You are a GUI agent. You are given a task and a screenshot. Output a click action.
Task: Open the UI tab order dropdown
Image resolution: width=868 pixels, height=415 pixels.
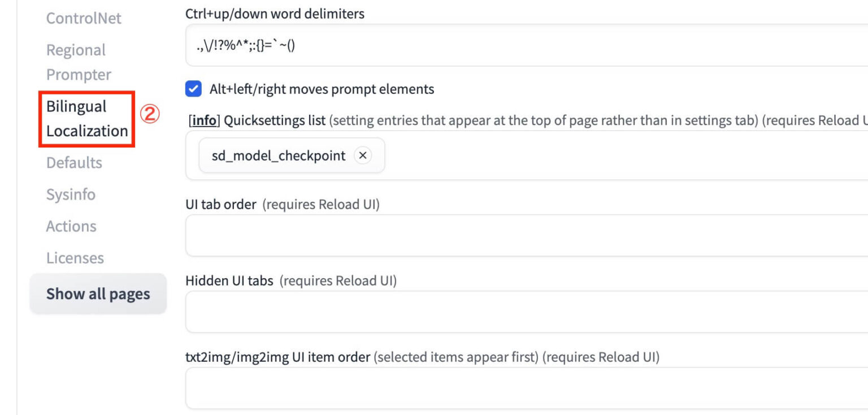(526, 235)
